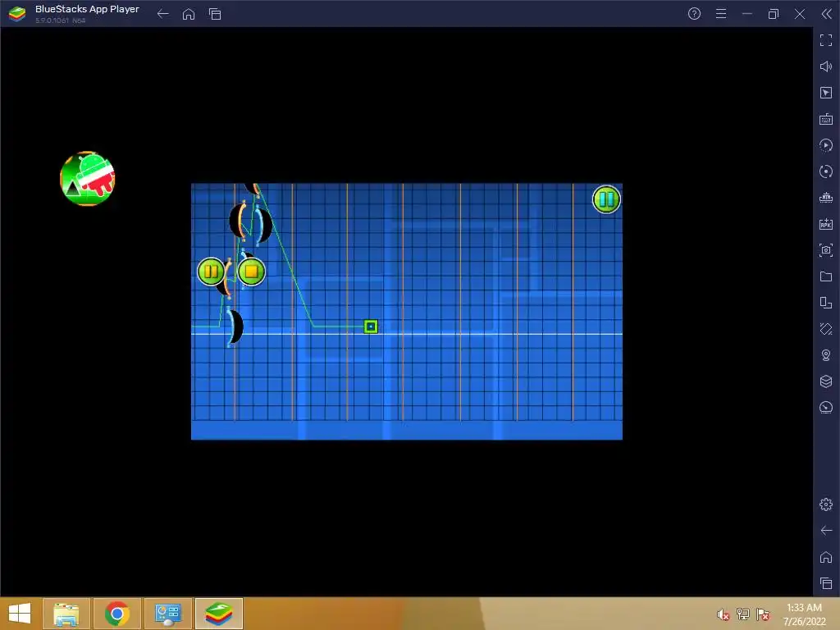
Task: Click the Android home icon in sidebar
Action: [x=826, y=557]
